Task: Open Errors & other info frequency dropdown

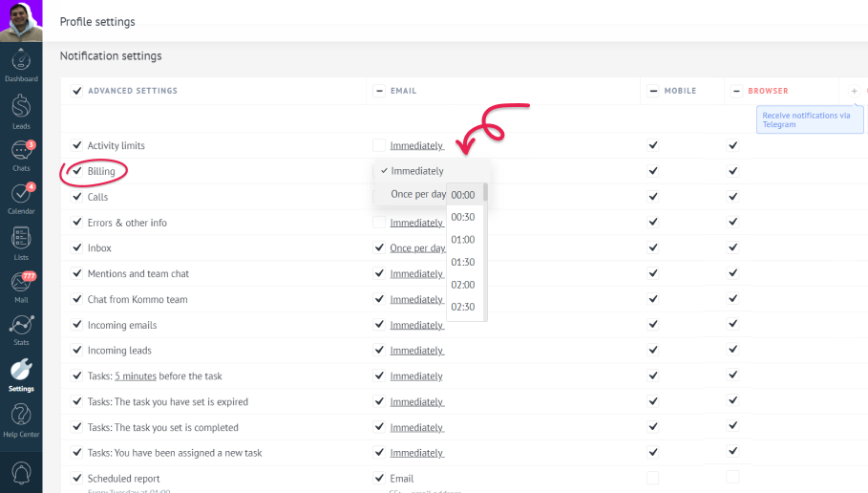Action: tap(417, 223)
